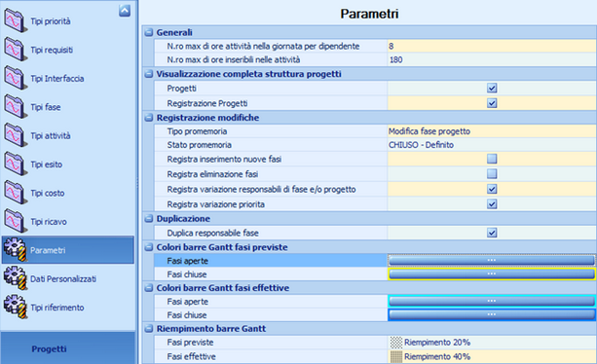597x364 pixels.
Task: Toggle Registra variazione responsabili di fase checkbox
Action: click(x=492, y=189)
